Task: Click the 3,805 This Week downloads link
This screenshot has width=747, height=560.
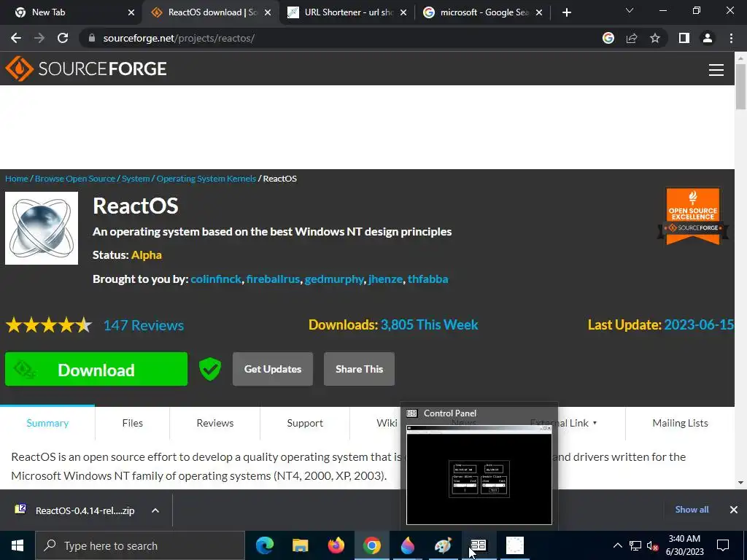Action: [429, 324]
